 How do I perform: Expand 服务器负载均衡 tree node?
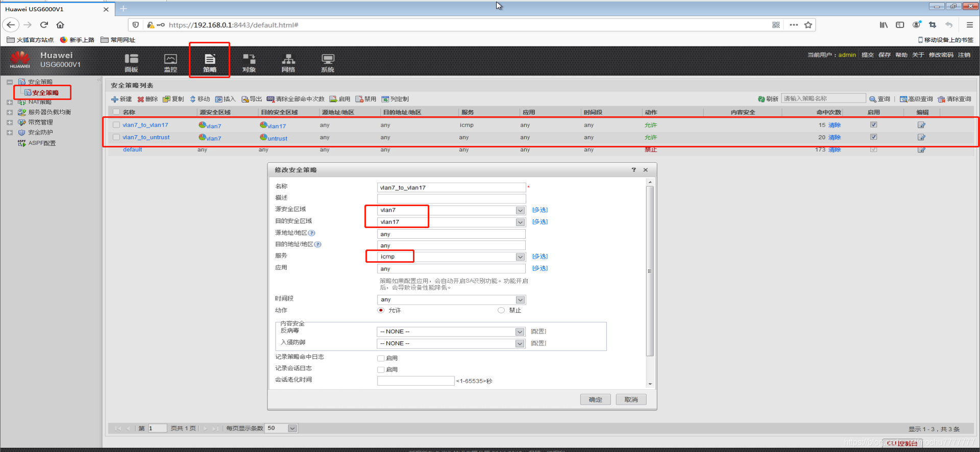click(x=10, y=112)
